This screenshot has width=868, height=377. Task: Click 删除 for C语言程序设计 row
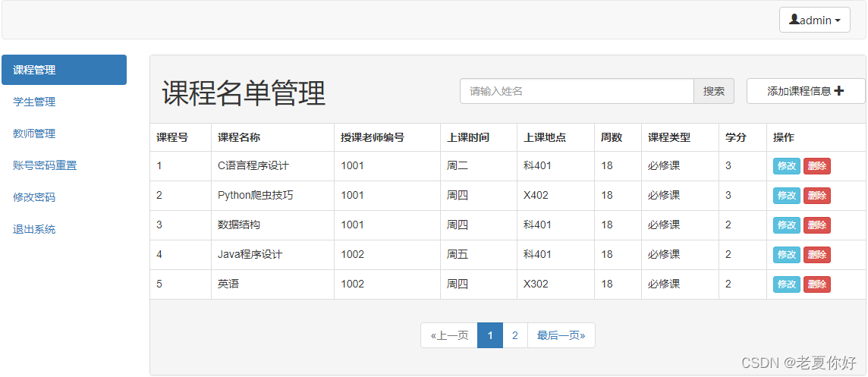817,165
